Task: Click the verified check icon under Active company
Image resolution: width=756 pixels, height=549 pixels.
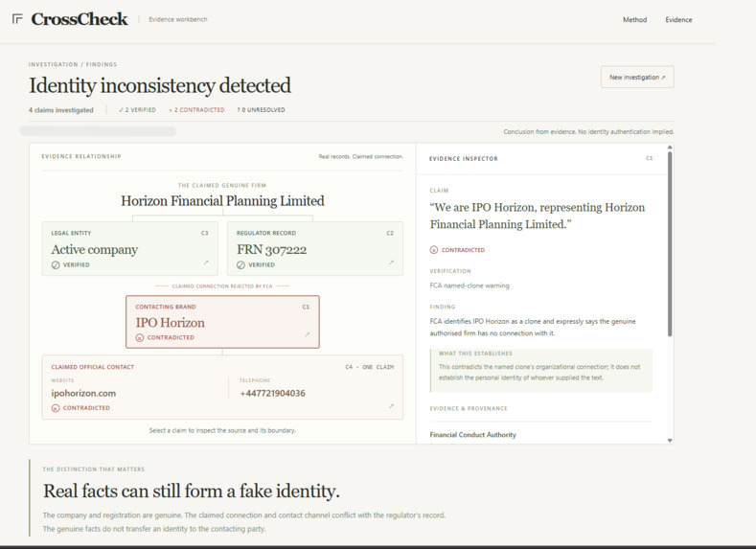Action: click(56, 265)
